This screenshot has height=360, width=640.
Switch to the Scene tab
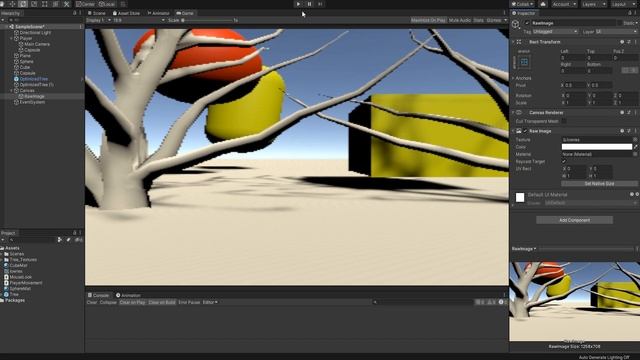click(97, 13)
